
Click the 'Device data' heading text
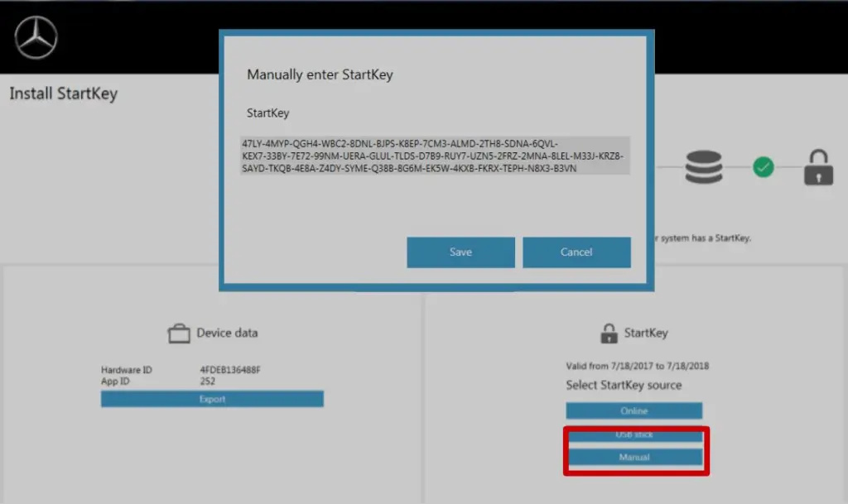pyautogui.click(x=227, y=333)
